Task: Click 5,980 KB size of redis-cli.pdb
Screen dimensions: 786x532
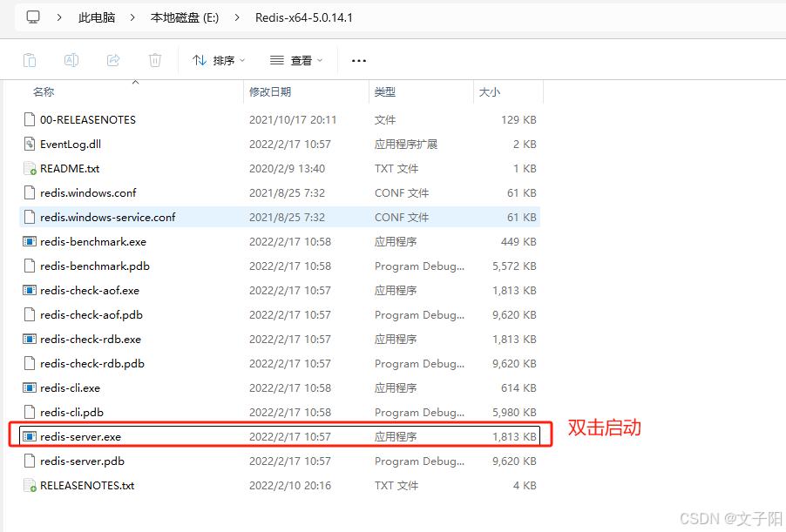Action: click(514, 413)
